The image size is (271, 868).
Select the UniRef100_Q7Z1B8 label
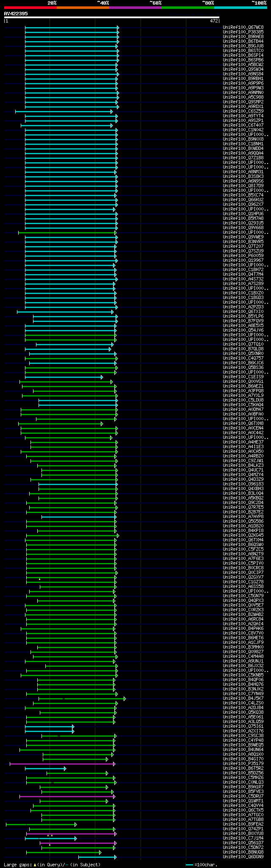coord(243,158)
